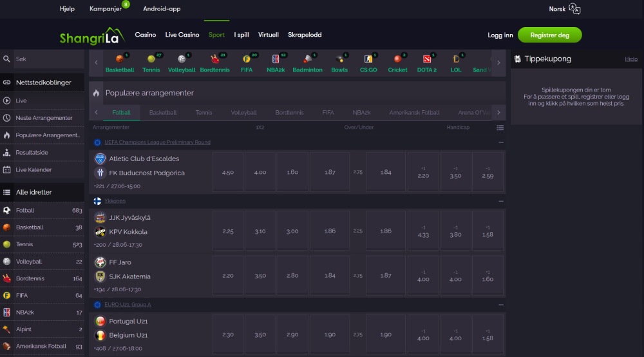Image resolution: width=644 pixels, height=357 pixels.
Task: Pick 2.30 odds for Portugal U21
Action: click(x=228, y=334)
